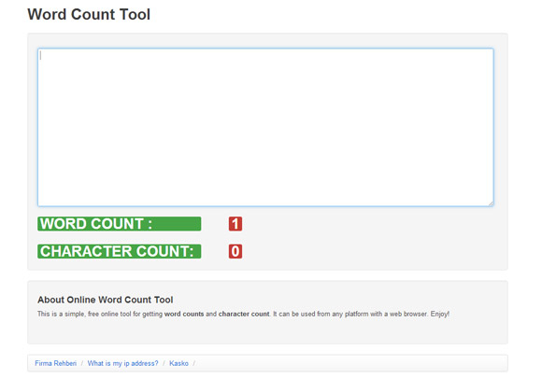Click inside the large text input area
Viewport: 542px width, 392px height.
click(265, 127)
